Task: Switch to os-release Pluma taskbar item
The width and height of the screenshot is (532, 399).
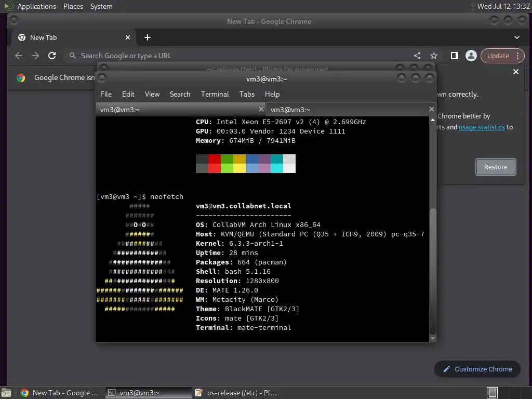Action: pos(236,393)
